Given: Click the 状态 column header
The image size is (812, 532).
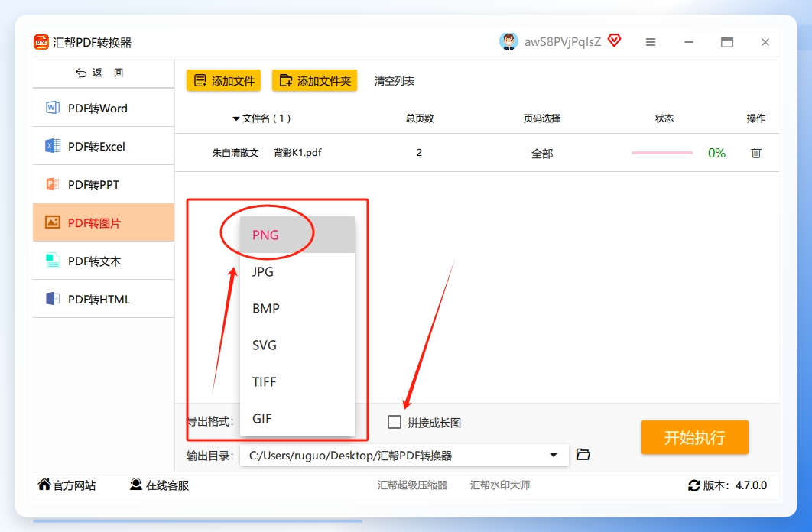Looking at the screenshot, I should click(664, 118).
